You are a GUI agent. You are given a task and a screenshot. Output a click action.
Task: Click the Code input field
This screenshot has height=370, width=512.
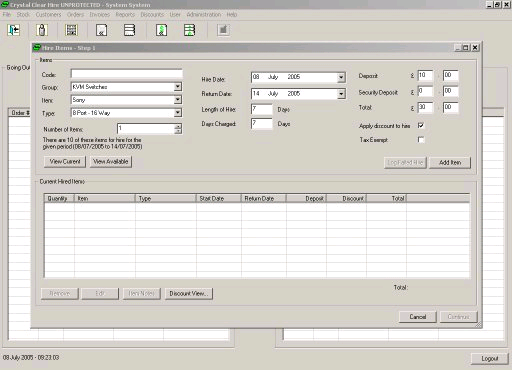tap(127, 74)
